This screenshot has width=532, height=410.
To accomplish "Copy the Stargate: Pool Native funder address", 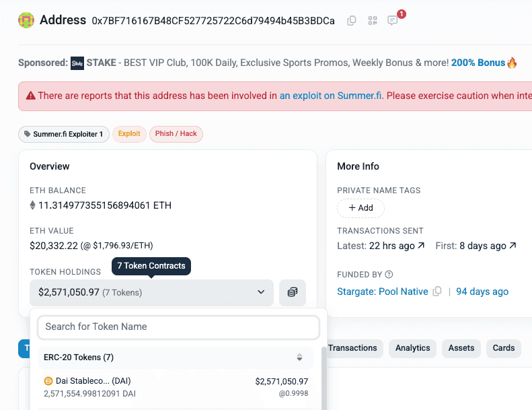I will (x=437, y=291).
